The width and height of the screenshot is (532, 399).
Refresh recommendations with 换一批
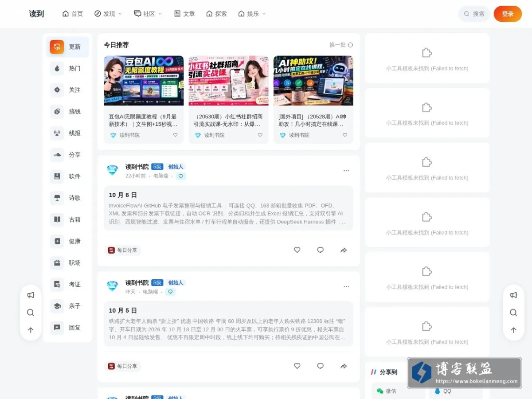pos(341,45)
